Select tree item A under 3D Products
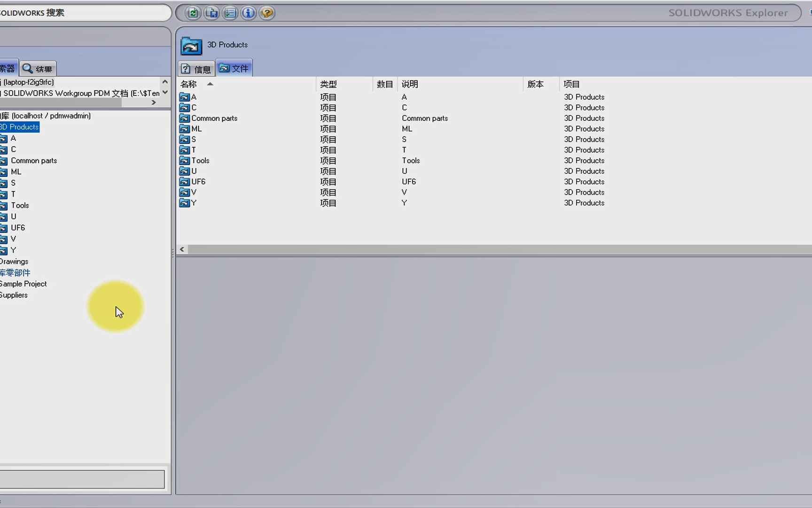Image resolution: width=812 pixels, height=508 pixels. click(x=13, y=138)
